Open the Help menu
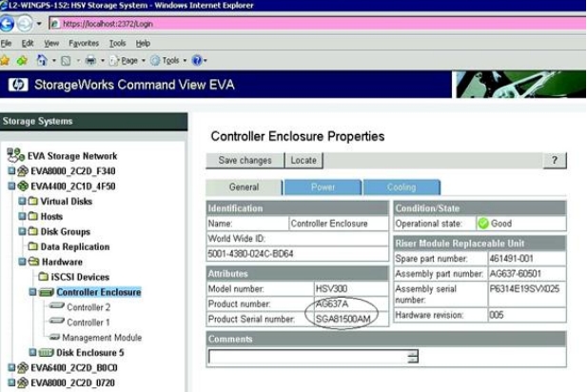The image size is (587, 392). 143,44
